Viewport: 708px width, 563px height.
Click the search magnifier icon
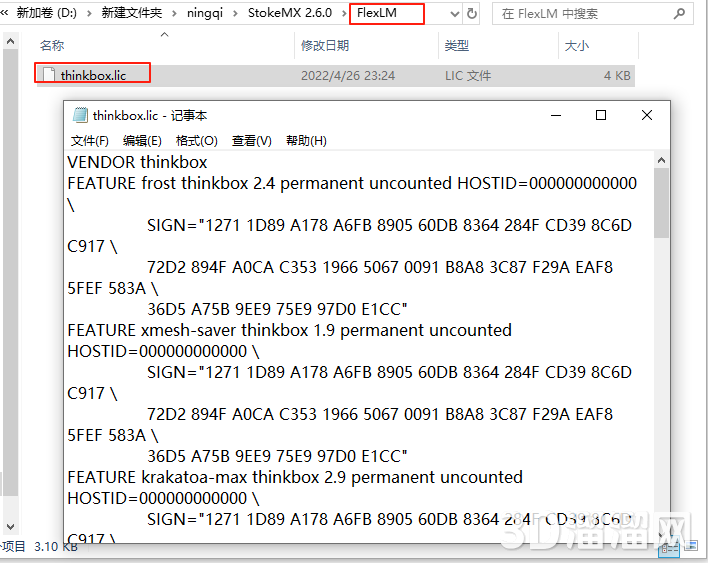[680, 14]
